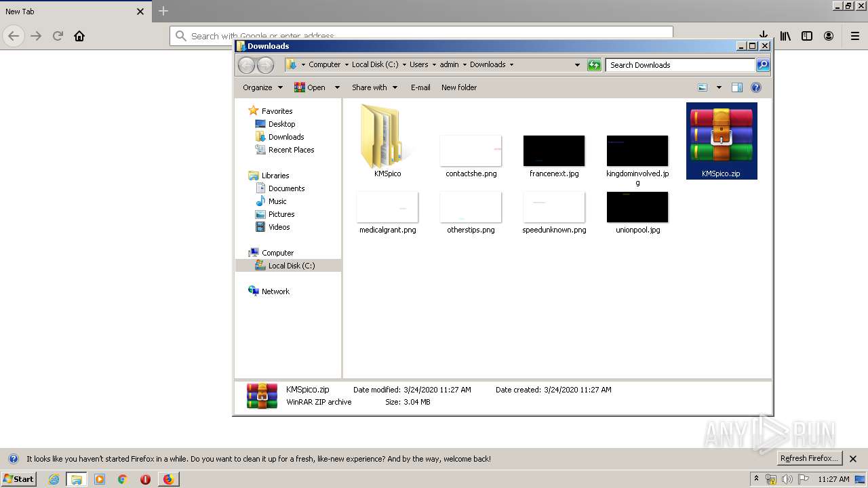
Task: Open Firefox hamburger menu
Action: [855, 36]
